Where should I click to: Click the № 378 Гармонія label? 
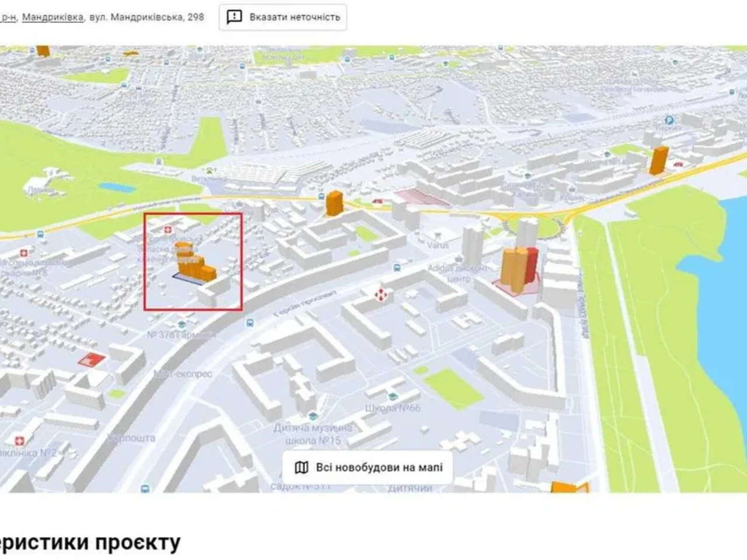(181, 335)
